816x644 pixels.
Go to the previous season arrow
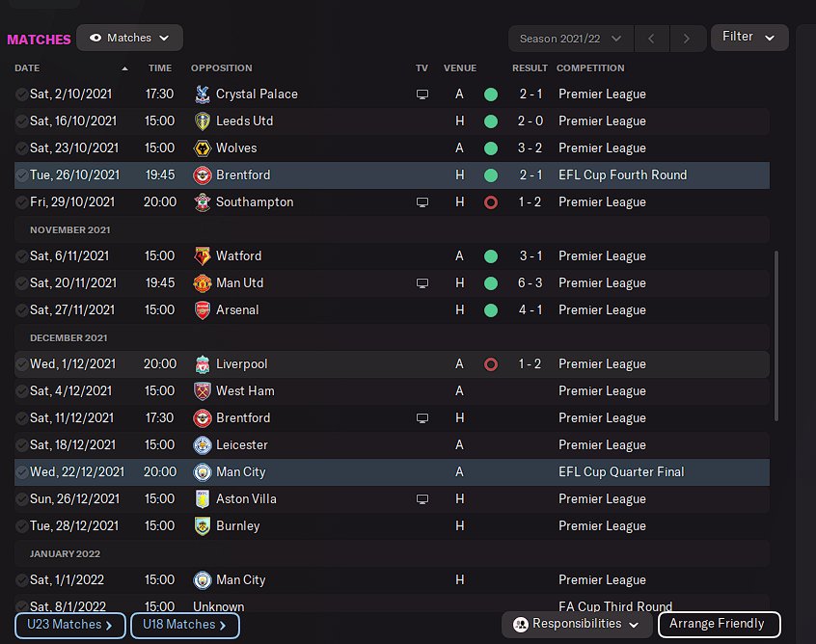pos(652,39)
